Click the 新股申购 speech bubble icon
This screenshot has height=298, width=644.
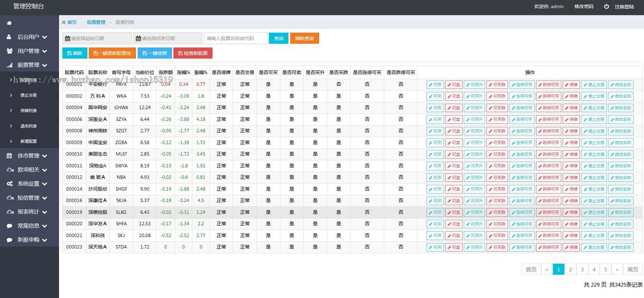point(10,240)
